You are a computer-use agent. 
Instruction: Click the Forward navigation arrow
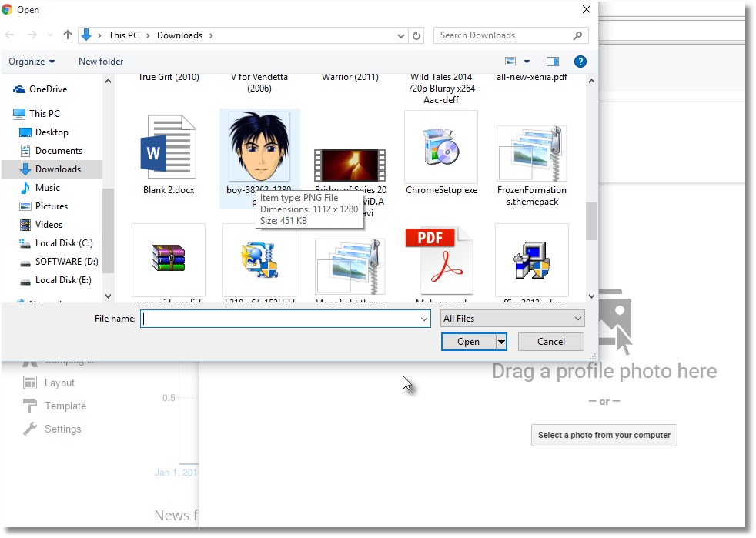32,35
